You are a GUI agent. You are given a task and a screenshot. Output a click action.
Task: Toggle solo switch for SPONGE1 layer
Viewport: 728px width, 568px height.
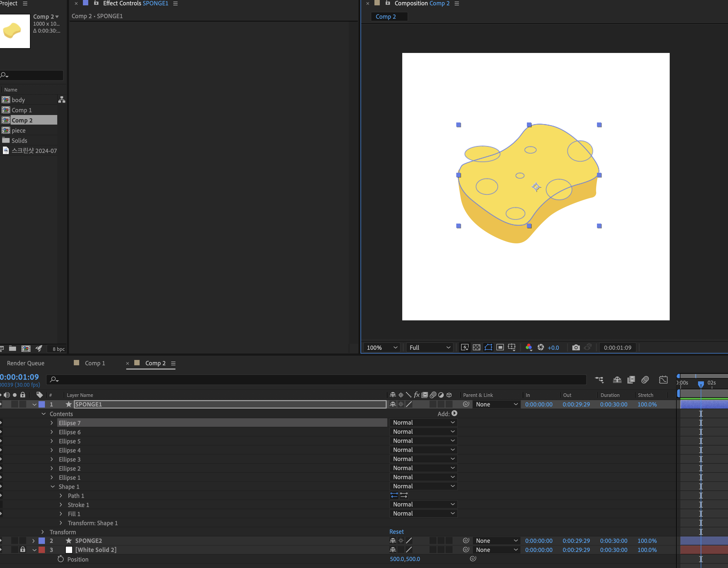click(x=15, y=404)
